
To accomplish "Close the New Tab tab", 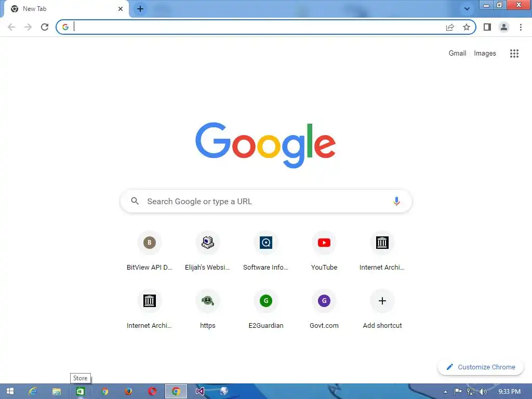I will point(121,9).
